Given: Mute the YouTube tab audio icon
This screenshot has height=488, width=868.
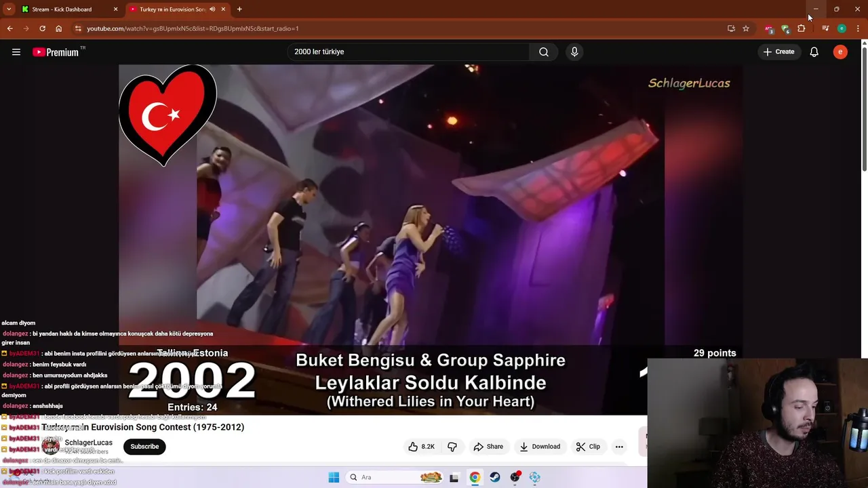Looking at the screenshot, I should pyautogui.click(x=212, y=9).
